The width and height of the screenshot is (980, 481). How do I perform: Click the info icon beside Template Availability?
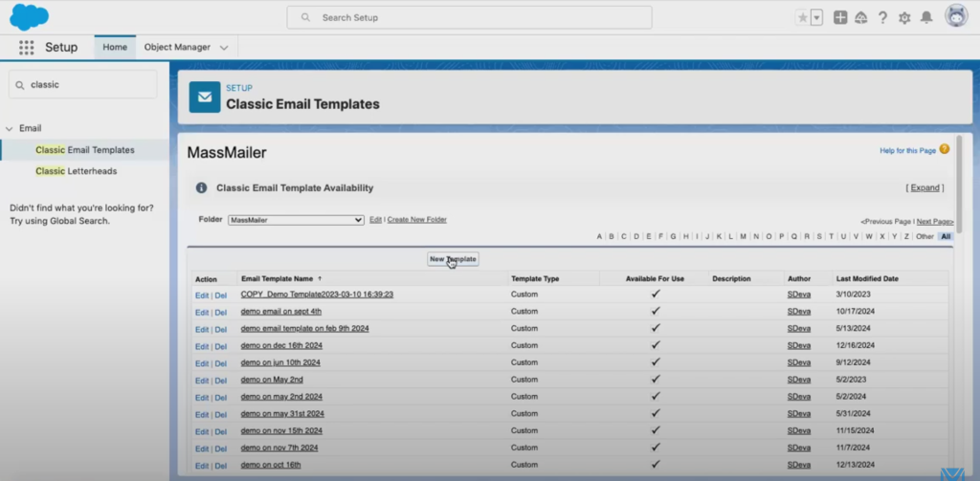click(201, 187)
